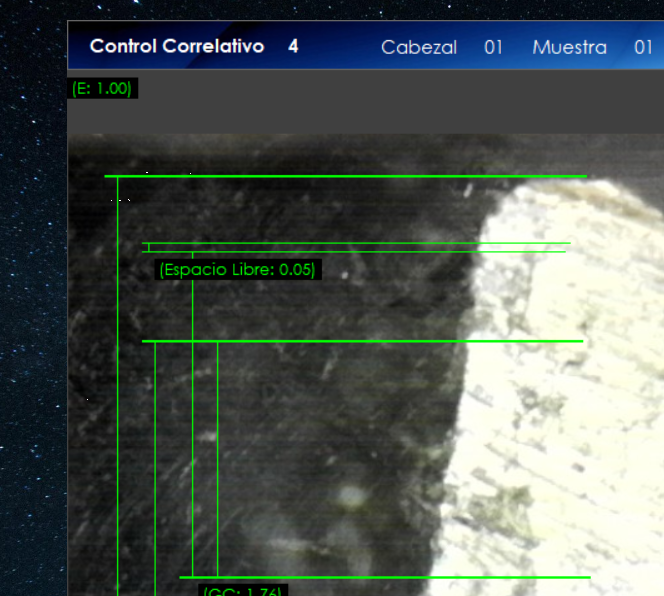Click the blurry bright spot in dark area
This screenshot has width=664, height=596.
tap(350, 497)
